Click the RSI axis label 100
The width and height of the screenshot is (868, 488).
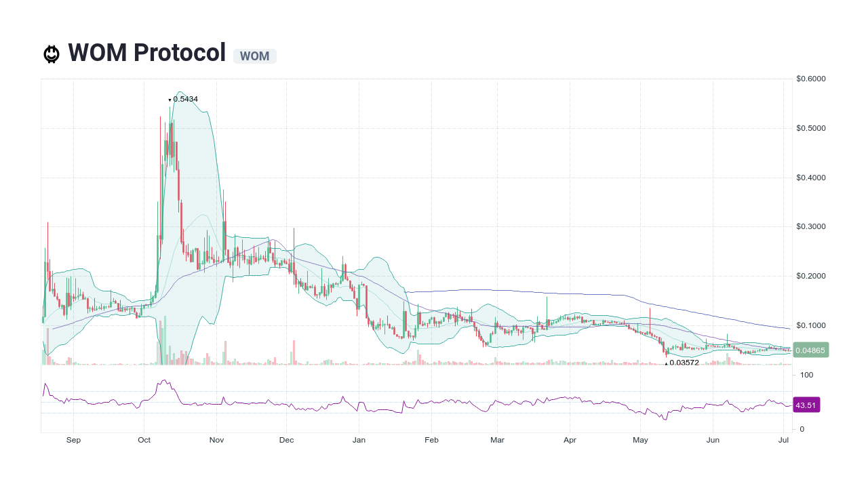(x=806, y=375)
